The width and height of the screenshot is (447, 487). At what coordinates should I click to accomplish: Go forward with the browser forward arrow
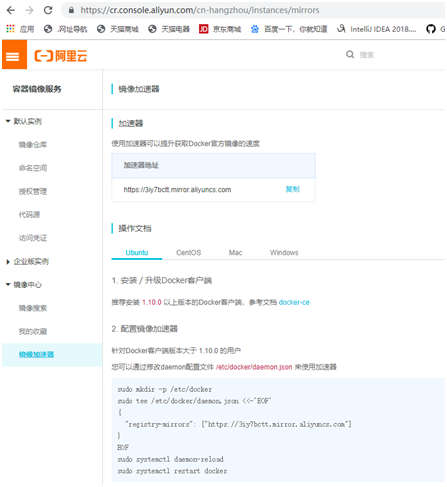pos(29,10)
